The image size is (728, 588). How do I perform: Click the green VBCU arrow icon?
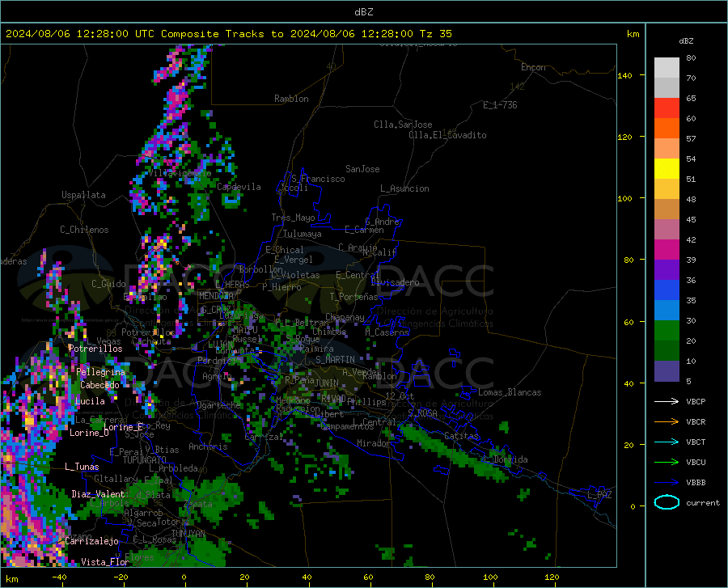point(667,463)
